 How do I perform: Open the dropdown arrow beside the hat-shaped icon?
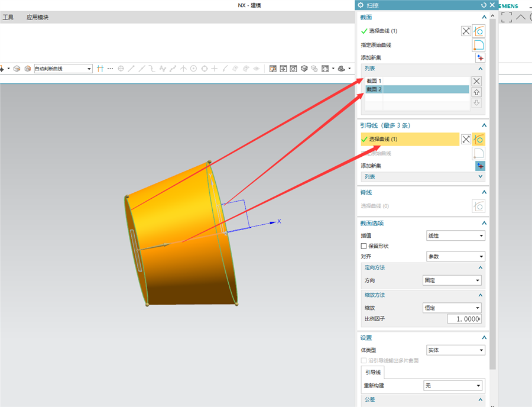click(x=349, y=69)
